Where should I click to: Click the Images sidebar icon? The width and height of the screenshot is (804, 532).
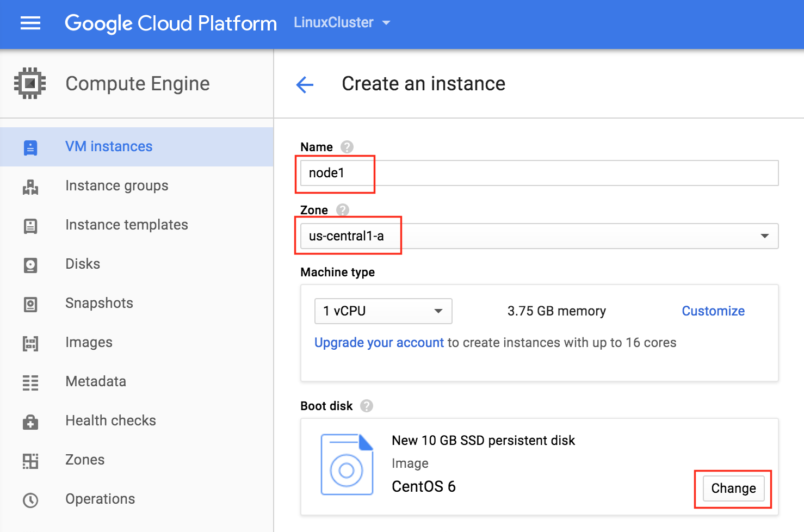pos(30,343)
